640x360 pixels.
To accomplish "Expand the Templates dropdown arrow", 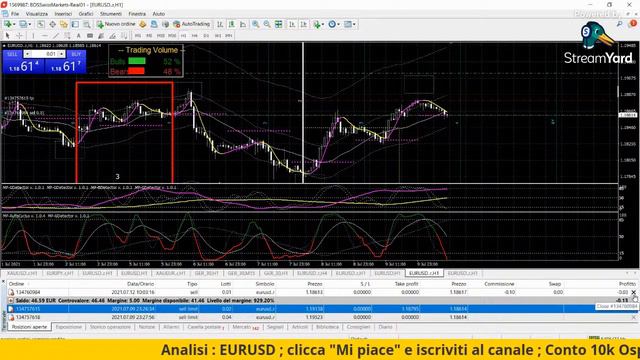I will 354,24.
